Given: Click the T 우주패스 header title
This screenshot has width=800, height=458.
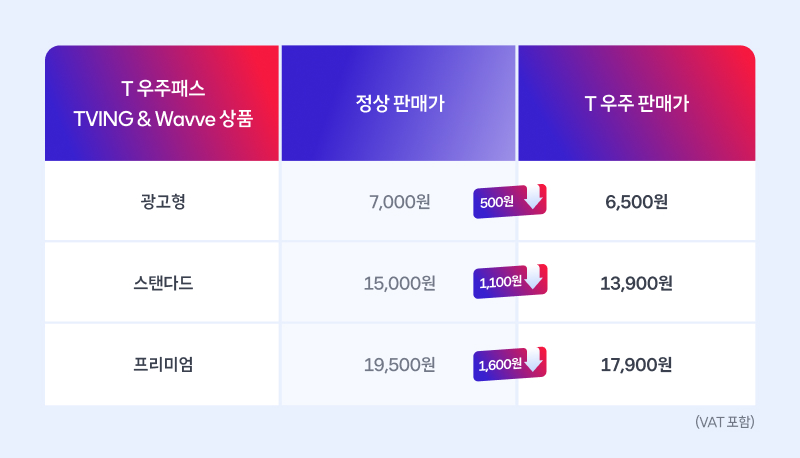Looking at the screenshot, I should pos(162,88).
